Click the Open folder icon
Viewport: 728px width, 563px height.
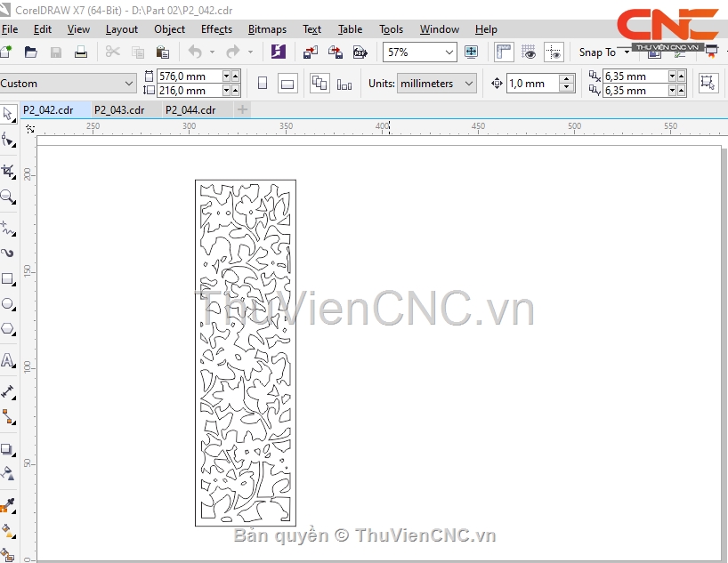30,52
